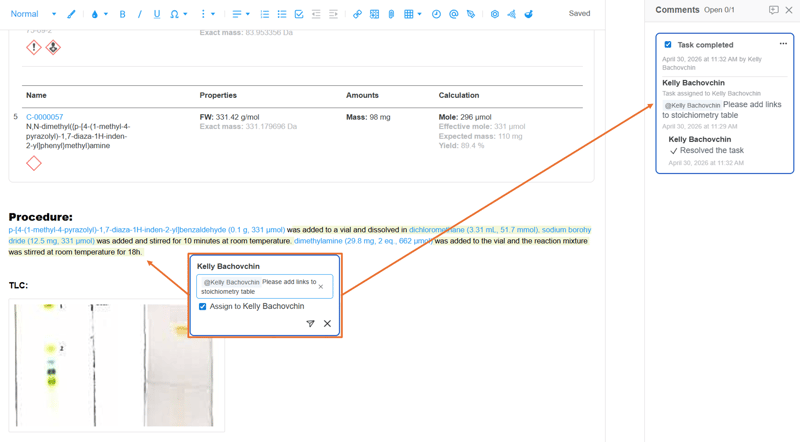Click the TLC heading
This screenshot has height=442, width=800.
tap(18, 285)
